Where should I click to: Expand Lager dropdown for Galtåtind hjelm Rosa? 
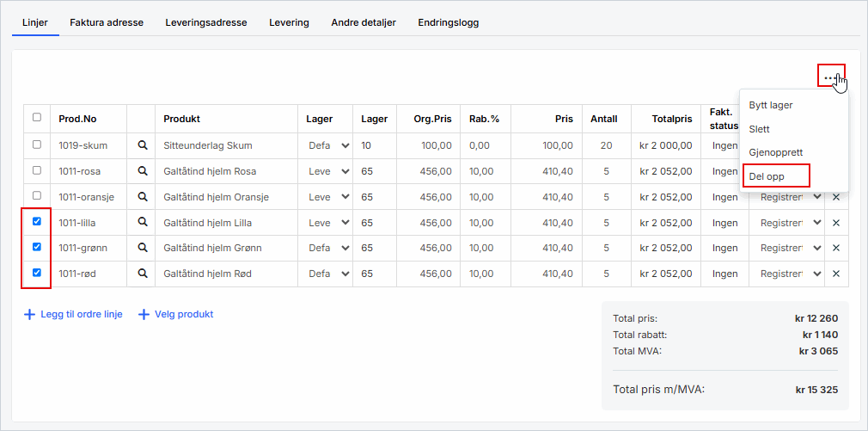[x=329, y=171]
